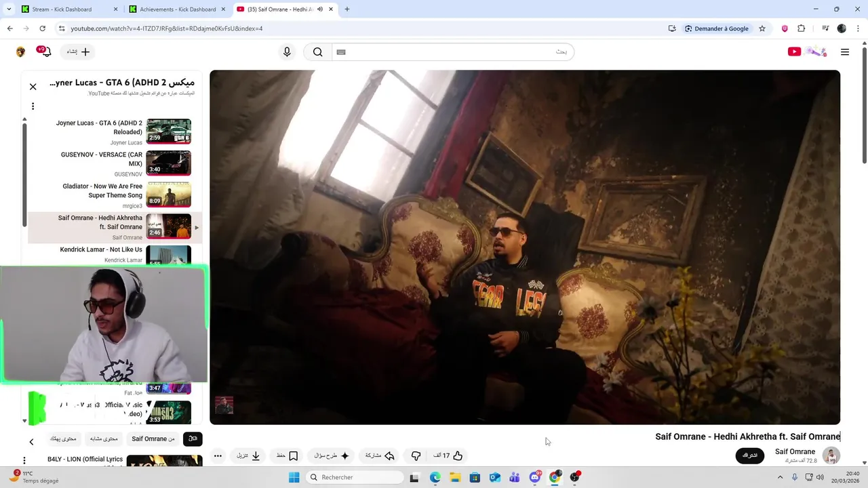This screenshot has height=488, width=868.
Task: Click Demander à Google lens button
Action: [x=717, y=28]
